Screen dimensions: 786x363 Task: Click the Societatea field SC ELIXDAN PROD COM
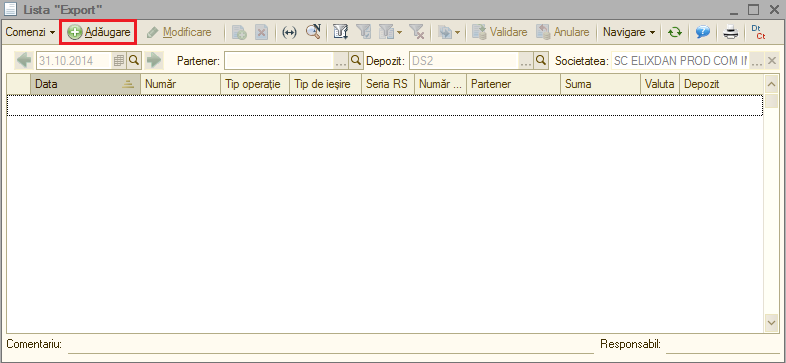coord(681,61)
